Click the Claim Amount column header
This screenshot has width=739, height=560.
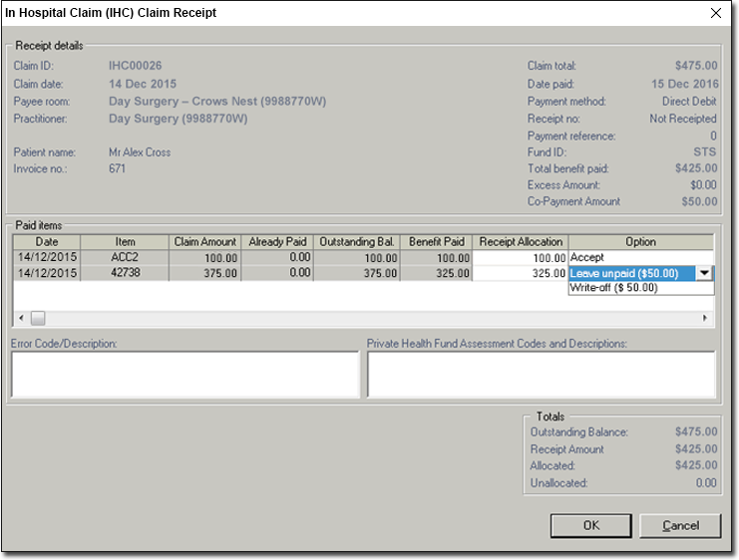(204, 242)
